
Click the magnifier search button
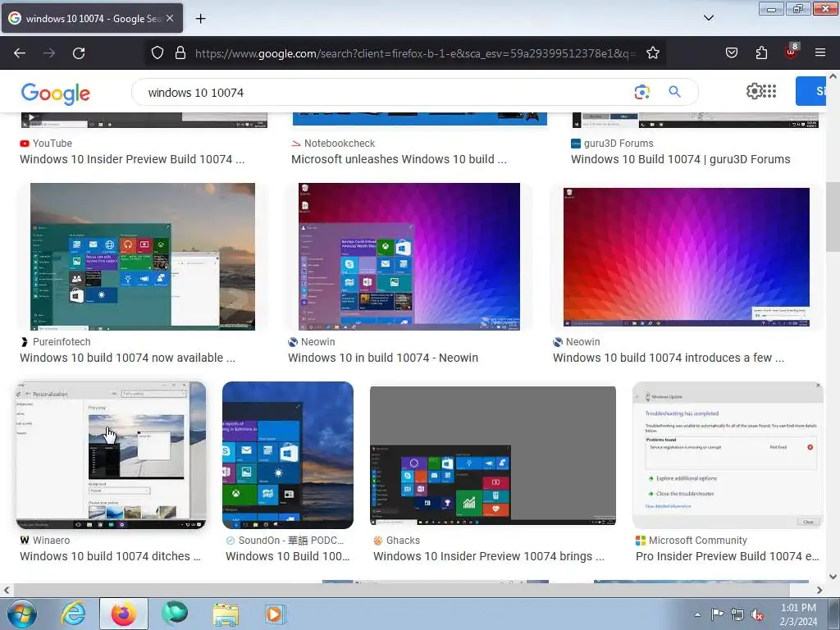674,92
